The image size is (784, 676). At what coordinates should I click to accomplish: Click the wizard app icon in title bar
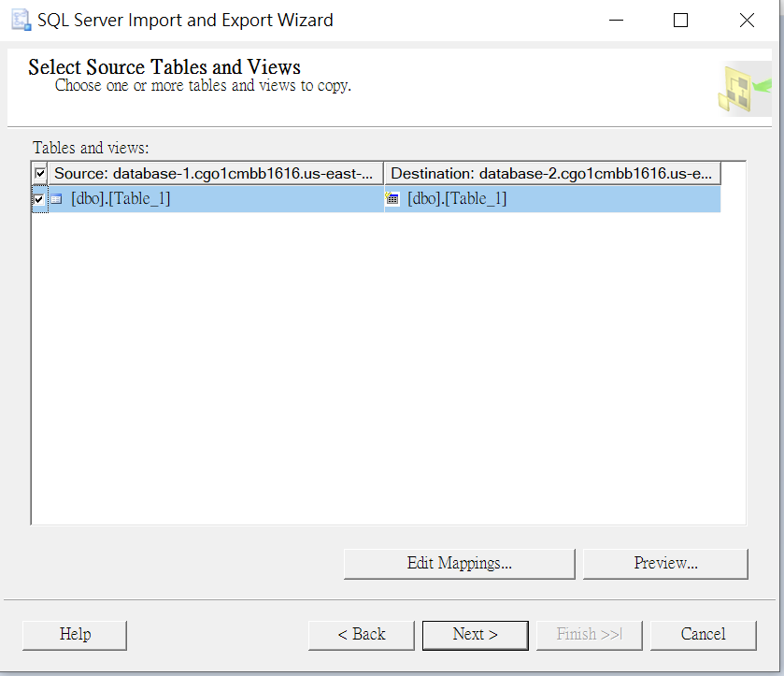[x=21, y=20]
